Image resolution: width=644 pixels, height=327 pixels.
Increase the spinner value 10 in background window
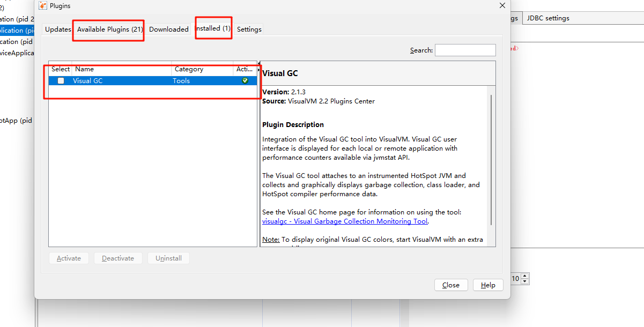click(525, 276)
